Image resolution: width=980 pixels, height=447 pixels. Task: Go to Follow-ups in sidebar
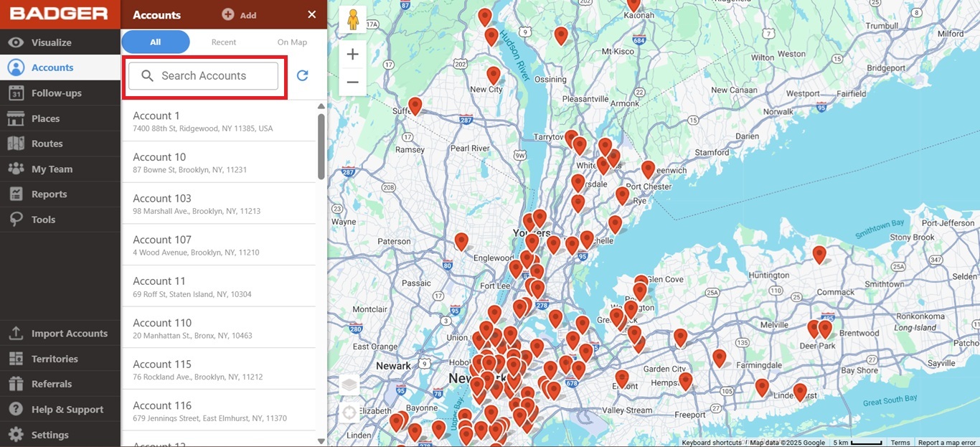click(60, 93)
